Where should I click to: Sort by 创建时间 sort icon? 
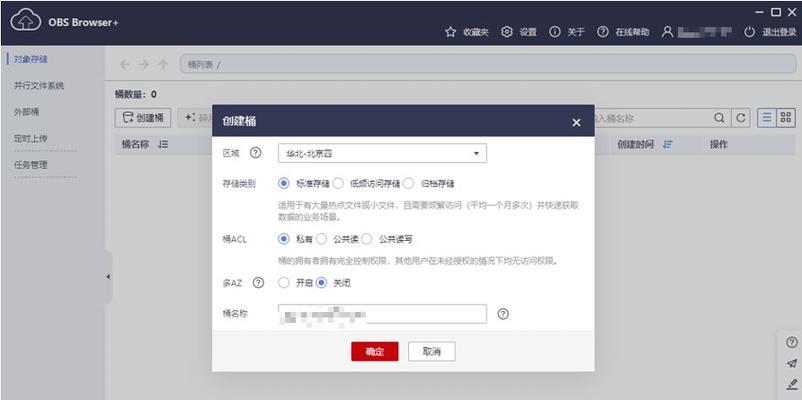(x=667, y=145)
